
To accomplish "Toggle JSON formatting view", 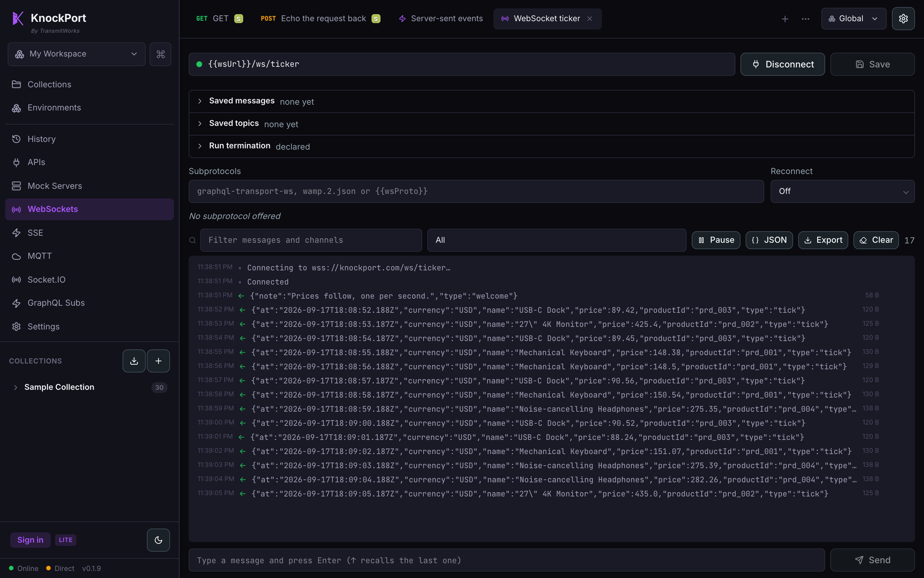I will point(769,240).
